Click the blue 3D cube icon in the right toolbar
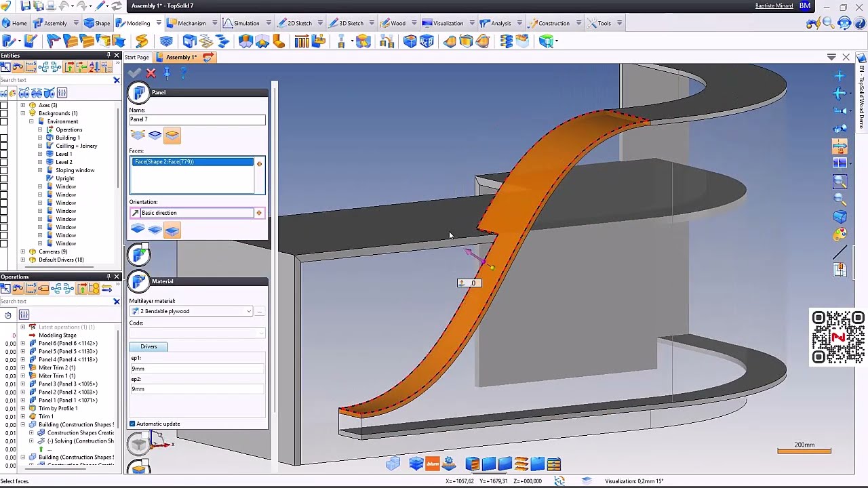The image size is (868, 488). click(840, 217)
